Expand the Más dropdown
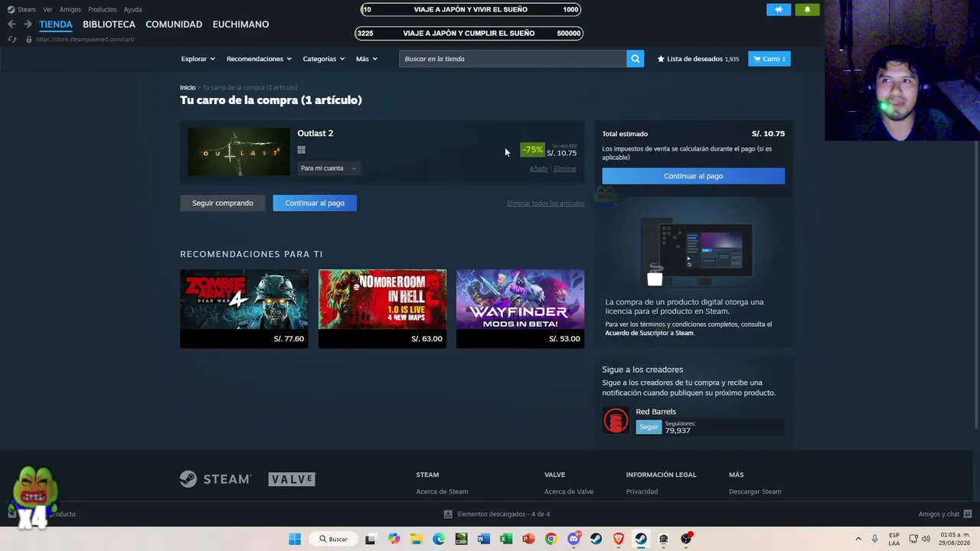The height and width of the screenshot is (551, 980). [366, 59]
